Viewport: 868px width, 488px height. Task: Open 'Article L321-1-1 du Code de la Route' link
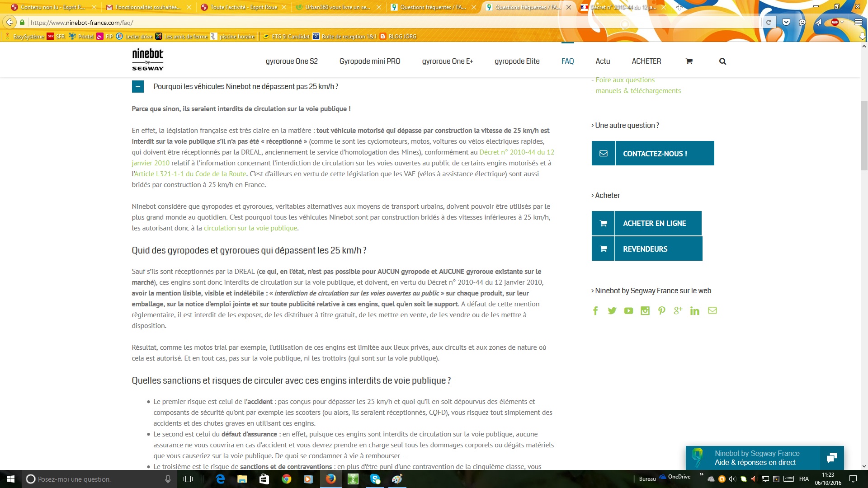coord(190,174)
